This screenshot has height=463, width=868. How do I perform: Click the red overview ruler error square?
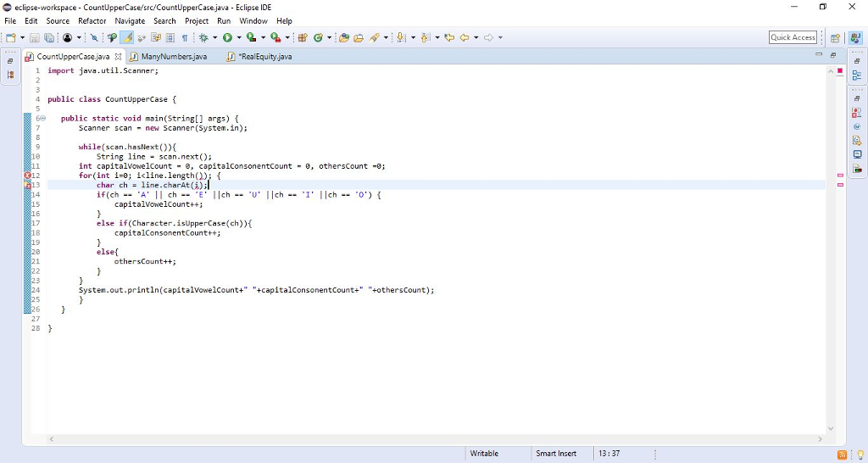pos(840,71)
